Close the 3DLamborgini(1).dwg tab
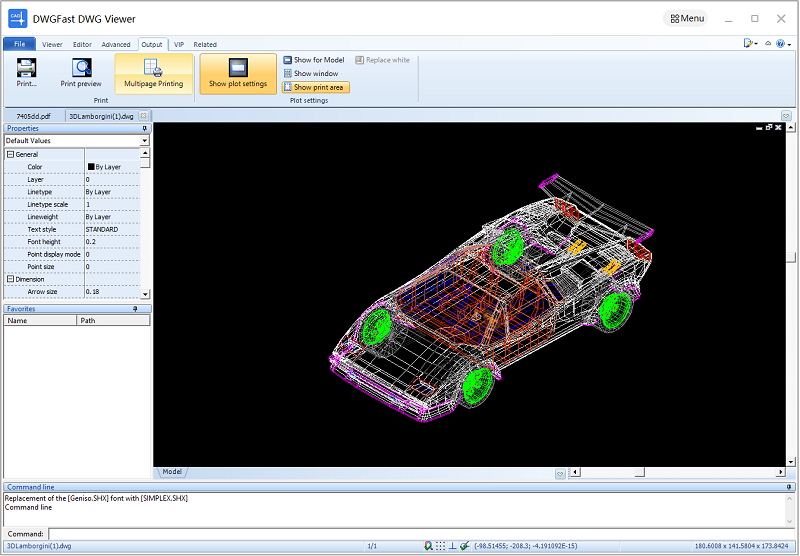 (x=144, y=116)
